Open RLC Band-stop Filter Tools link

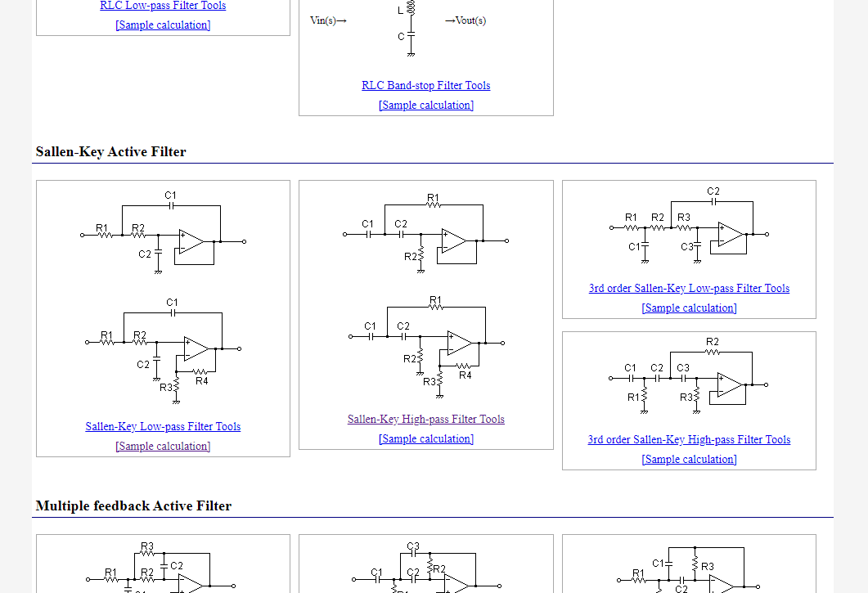(425, 86)
